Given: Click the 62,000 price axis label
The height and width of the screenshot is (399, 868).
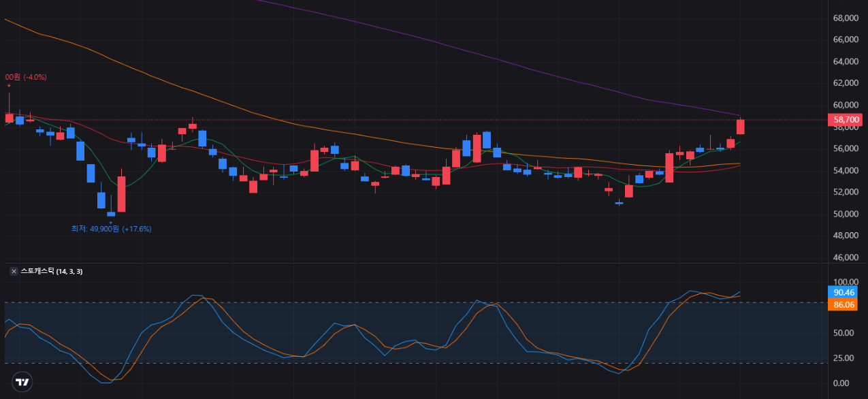Looking at the screenshot, I should coord(847,83).
